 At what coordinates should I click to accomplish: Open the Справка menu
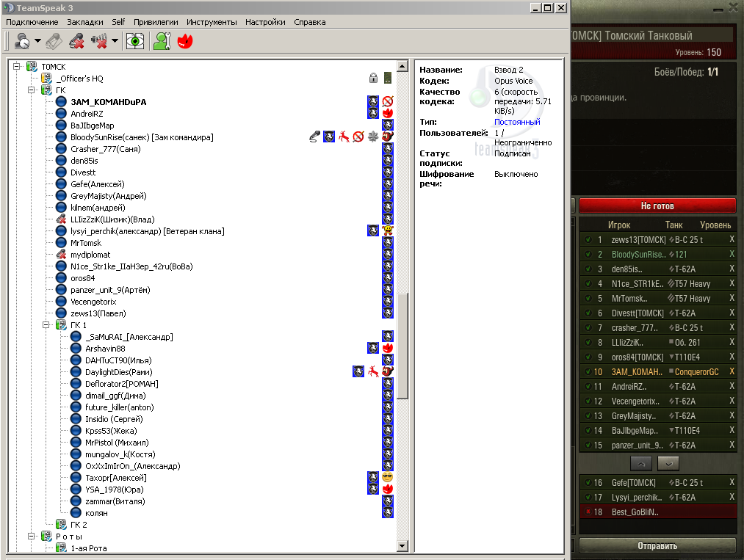click(x=310, y=22)
